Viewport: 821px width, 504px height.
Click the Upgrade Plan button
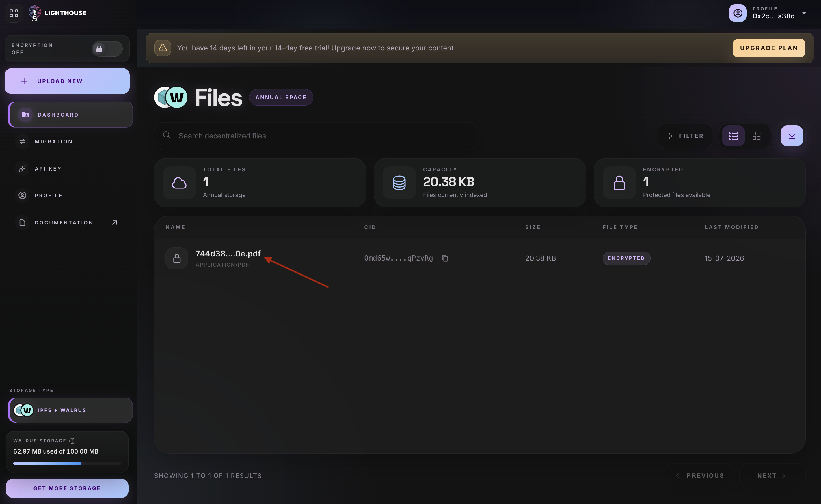[769, 48]
